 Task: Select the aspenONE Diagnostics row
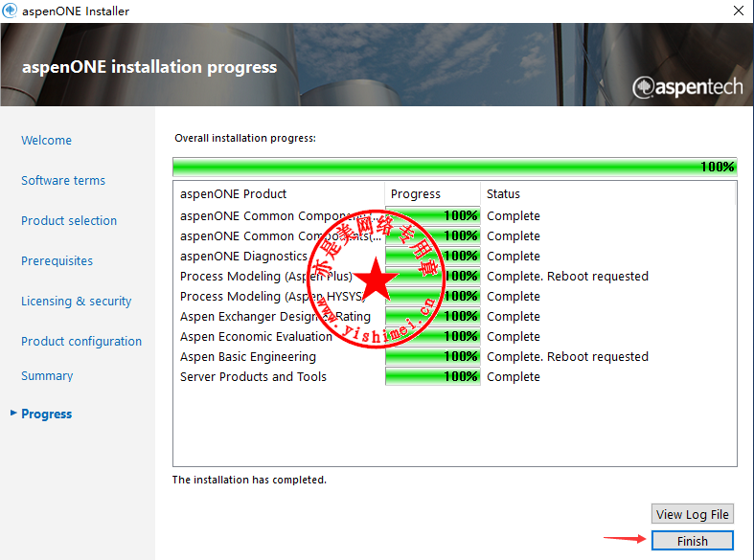[x=454, y=256]
